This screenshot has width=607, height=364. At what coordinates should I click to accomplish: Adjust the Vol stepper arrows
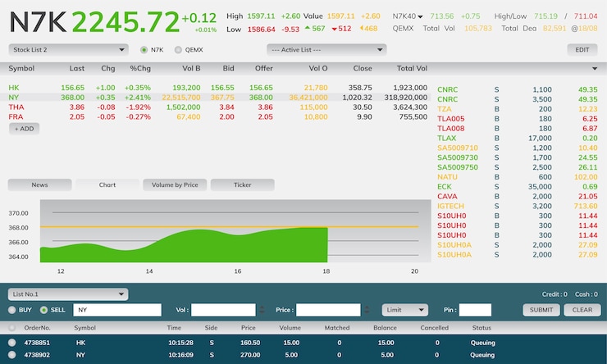(262, 310)
